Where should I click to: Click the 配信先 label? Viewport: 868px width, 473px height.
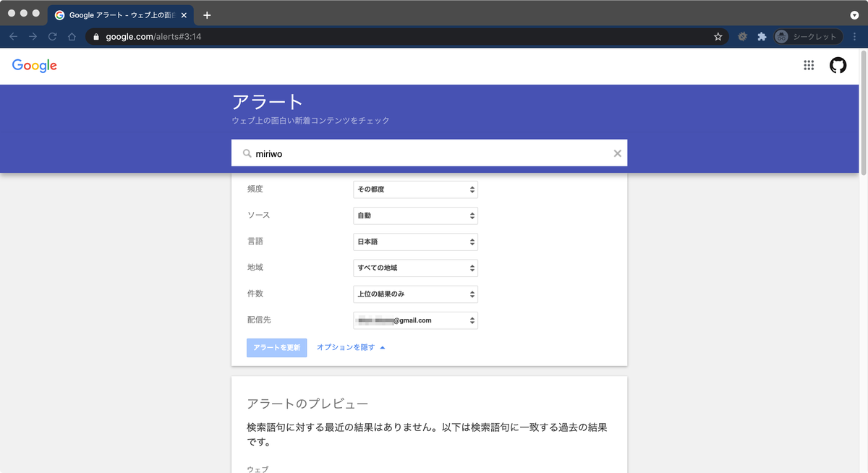pos(258,320)
